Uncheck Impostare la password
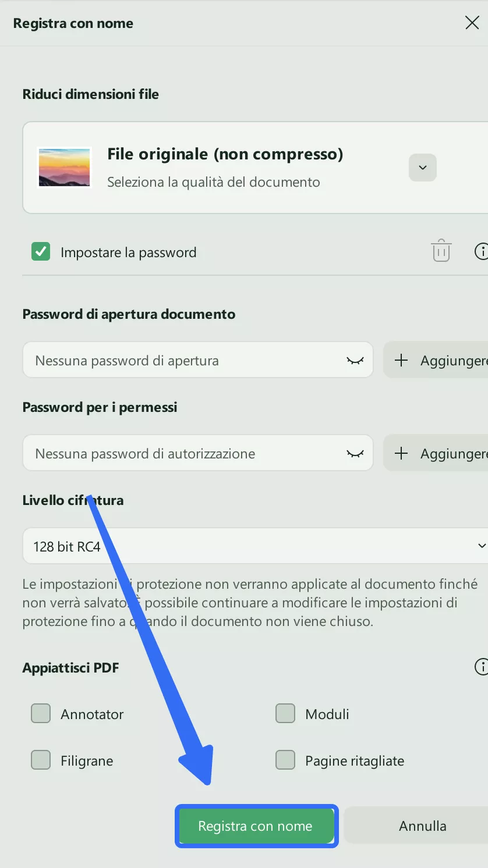The height and width of the screenshot is (868, 488). [x=40, y=251]
